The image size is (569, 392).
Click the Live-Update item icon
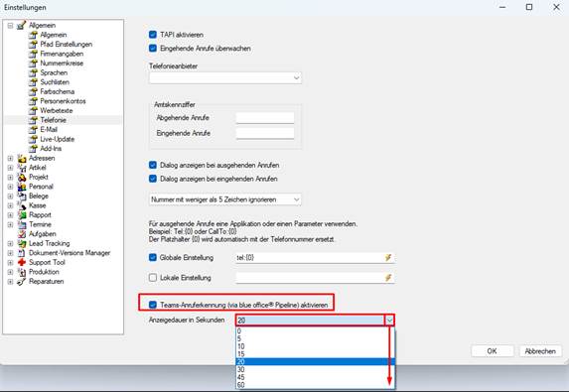[x=34, y=139]
